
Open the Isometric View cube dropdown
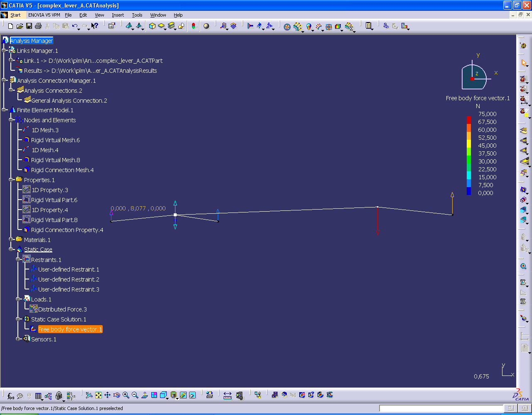(167, 398)
